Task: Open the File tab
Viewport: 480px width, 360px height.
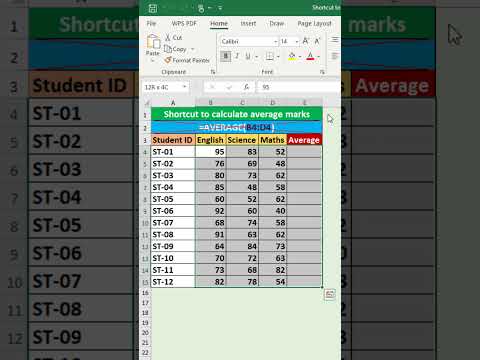Action: tap(151, 23)
